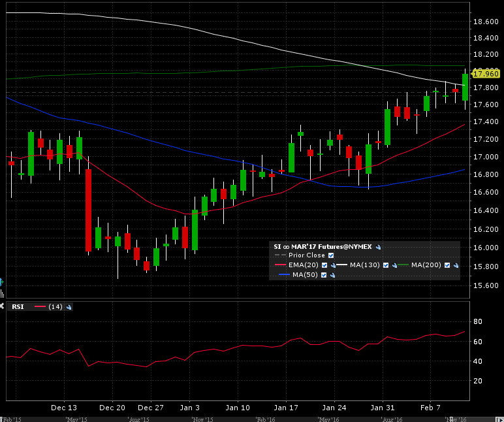Click the right arrow of the timeline scrollbar

click(x=500, y=418)
